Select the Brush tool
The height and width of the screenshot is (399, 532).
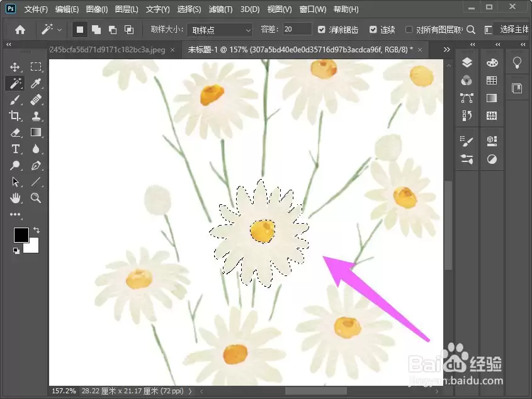tap(15, 100)
